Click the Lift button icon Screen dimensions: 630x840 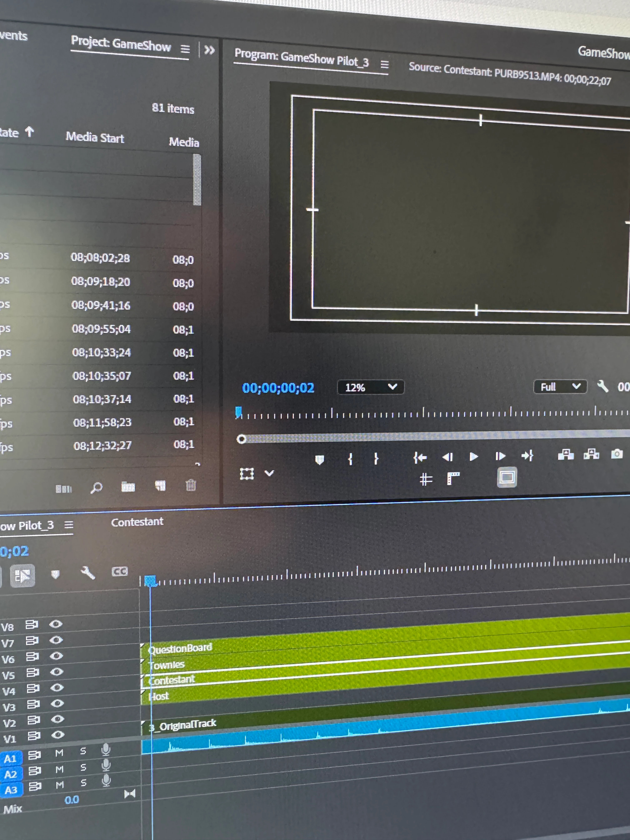566,455
